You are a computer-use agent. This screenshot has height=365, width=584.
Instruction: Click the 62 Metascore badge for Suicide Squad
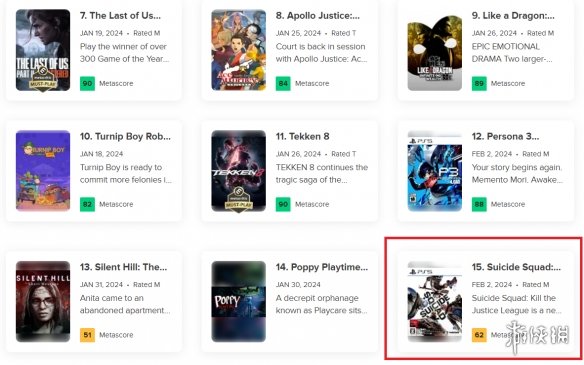[479, 335]
